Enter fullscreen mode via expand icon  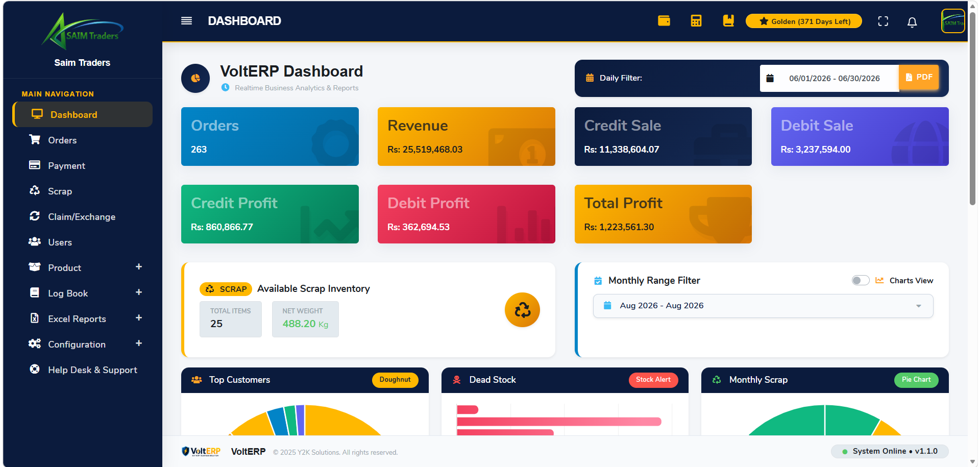pyautogui.click(x=883, y=21)
